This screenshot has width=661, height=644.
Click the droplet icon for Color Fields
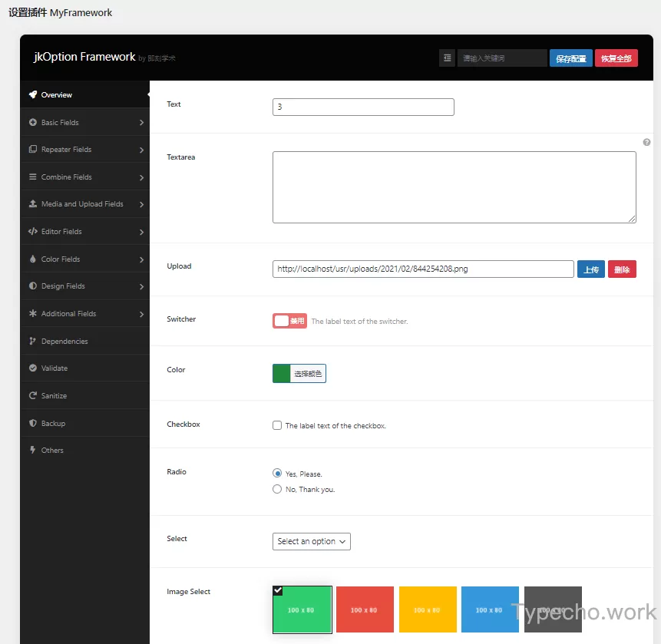[x=33, y=259]
